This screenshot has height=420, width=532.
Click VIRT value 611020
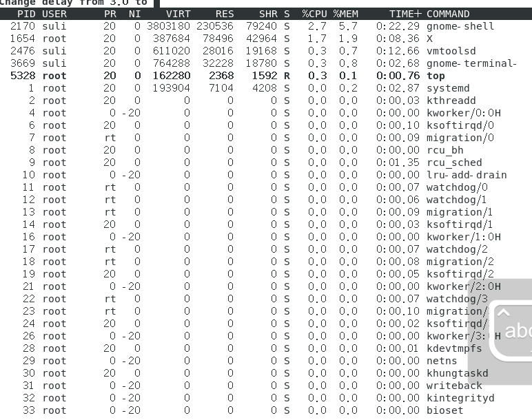click(x=172, y=51)
